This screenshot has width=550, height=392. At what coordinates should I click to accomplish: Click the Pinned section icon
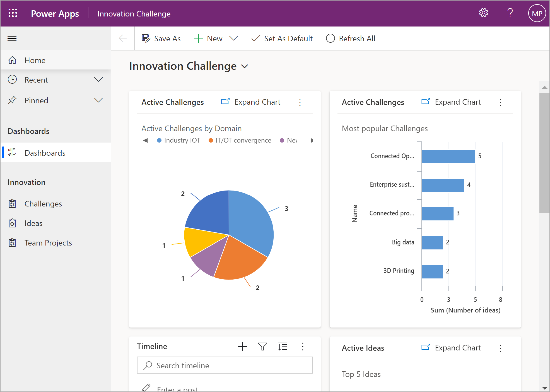coord(13,100)
